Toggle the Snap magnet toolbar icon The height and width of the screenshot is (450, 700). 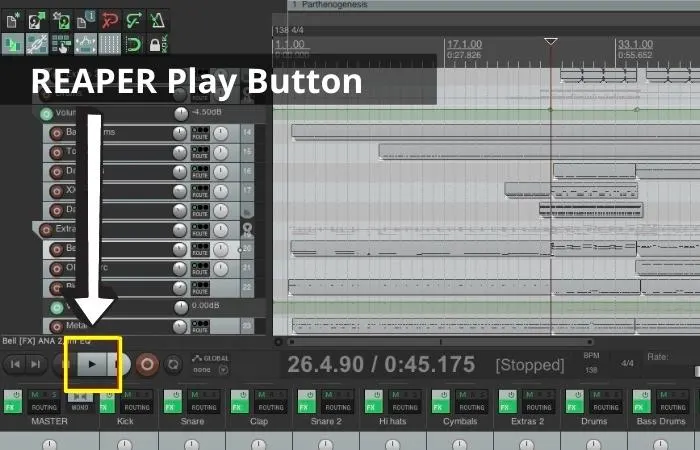(x=133, y=44)
